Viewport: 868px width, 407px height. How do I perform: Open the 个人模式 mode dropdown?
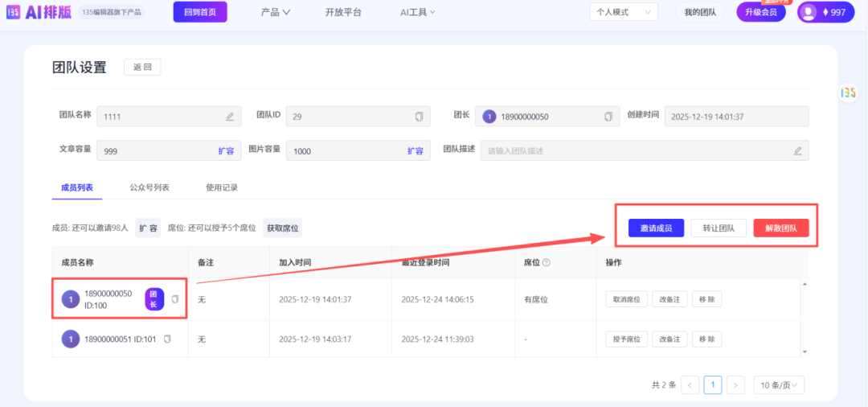pos(623,12)
